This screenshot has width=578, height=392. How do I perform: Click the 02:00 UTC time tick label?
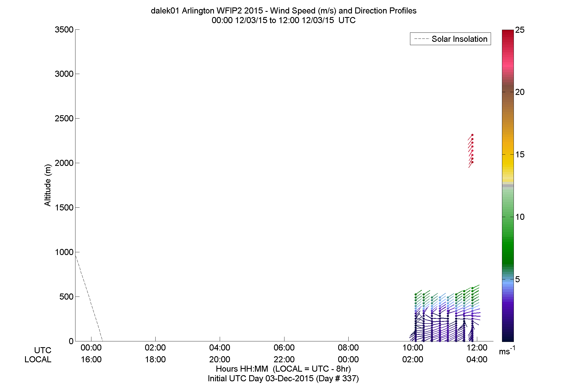click(155, 347)
